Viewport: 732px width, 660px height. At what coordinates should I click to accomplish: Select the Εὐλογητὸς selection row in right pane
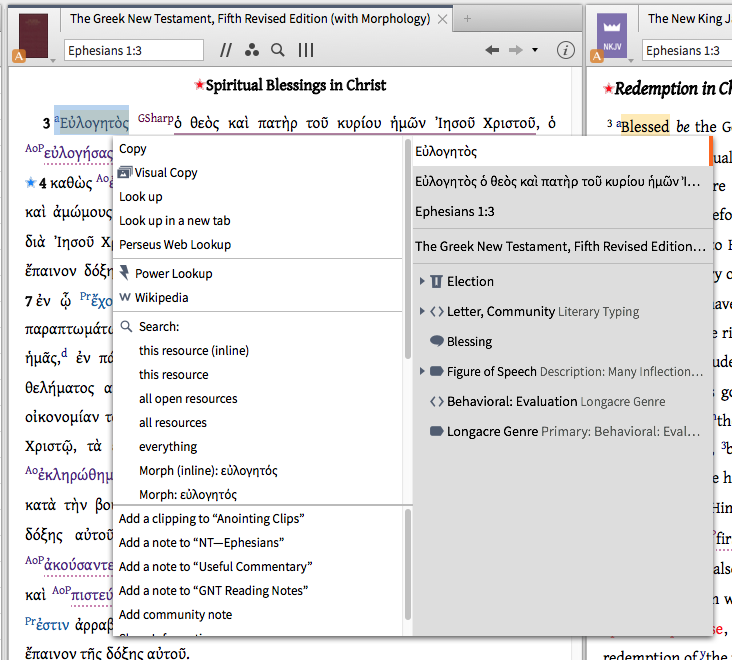tap(561, 151)
